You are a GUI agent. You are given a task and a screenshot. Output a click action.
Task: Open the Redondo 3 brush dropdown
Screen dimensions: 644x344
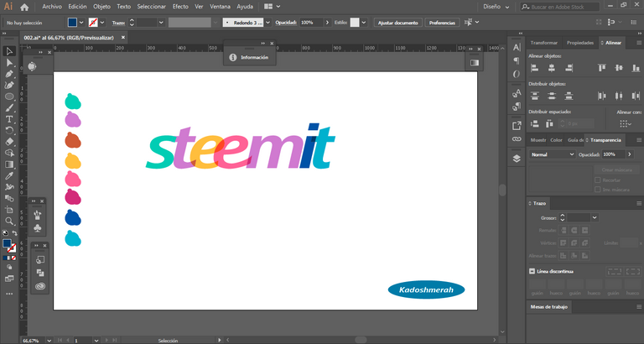coord(267,23)
